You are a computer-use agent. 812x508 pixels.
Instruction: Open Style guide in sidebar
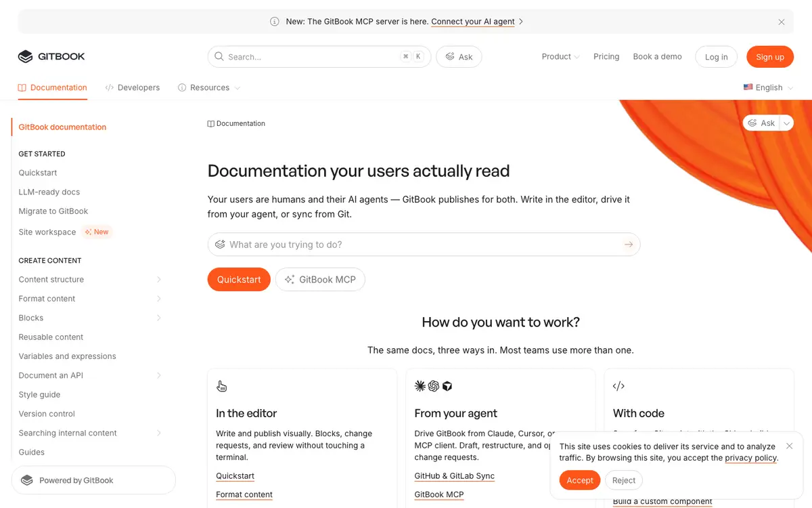(39, 395)
